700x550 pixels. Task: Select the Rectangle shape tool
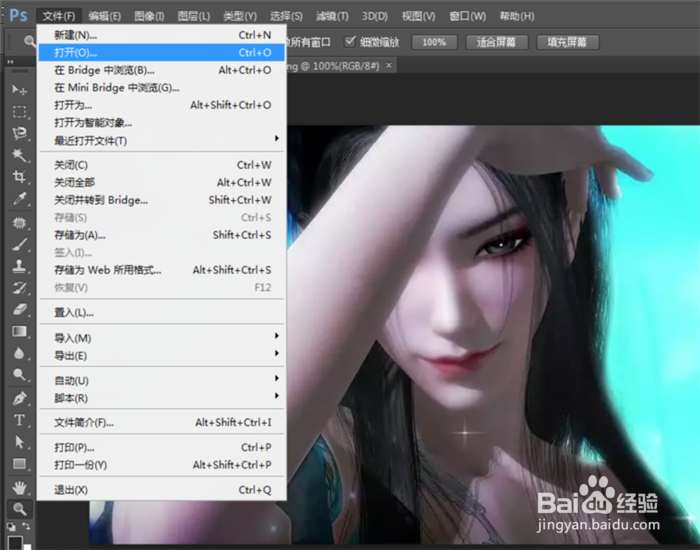(x=19, y=464)
